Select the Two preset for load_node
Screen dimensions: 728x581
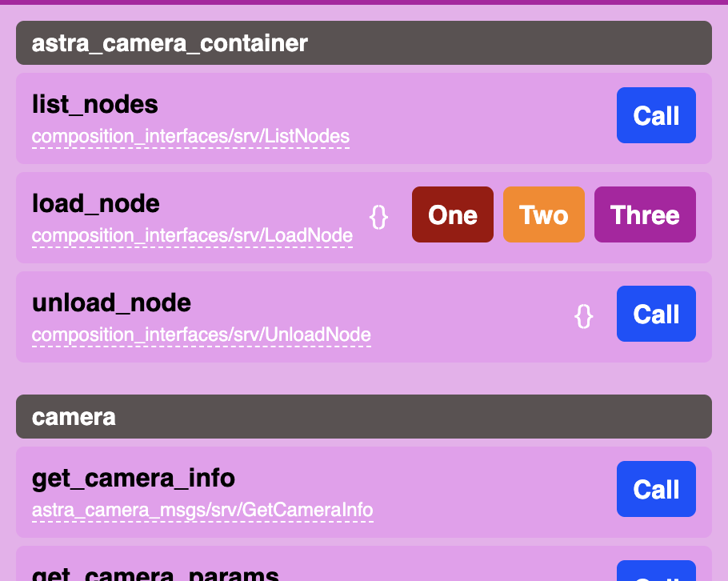[x=544, y=214]
